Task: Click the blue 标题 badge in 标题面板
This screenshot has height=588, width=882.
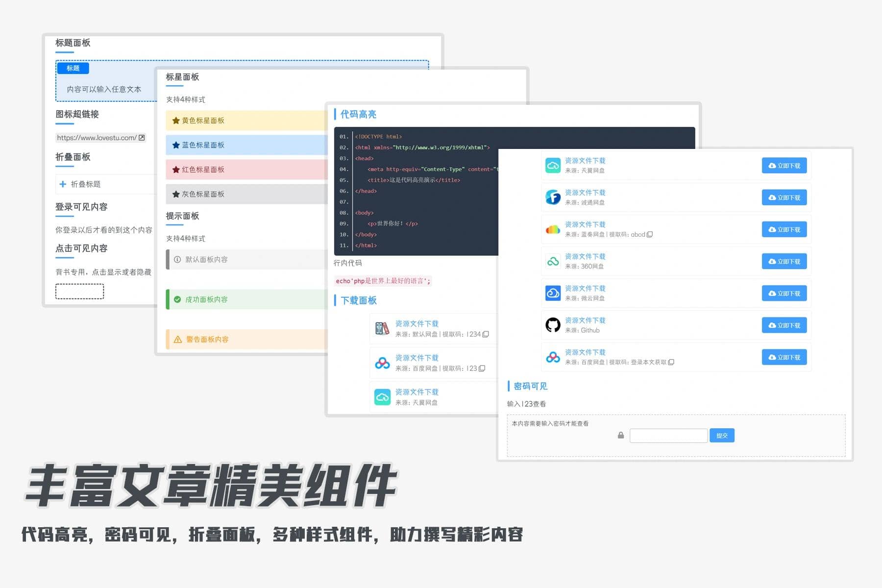Action: (x=73, y=68)
